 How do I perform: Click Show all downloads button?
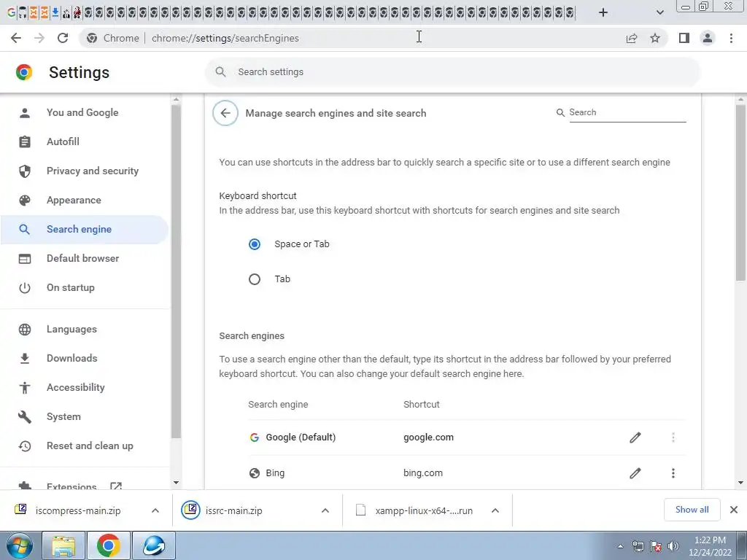(x=692, y=510)
